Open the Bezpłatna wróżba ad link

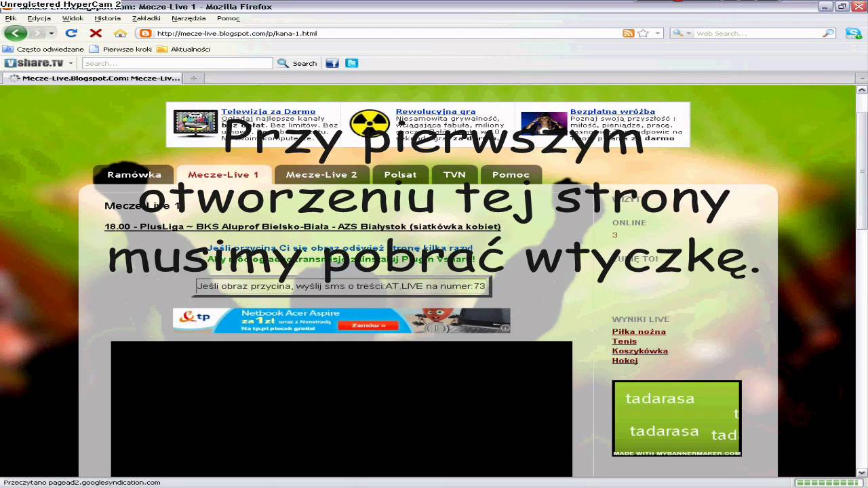click(612, 111)
